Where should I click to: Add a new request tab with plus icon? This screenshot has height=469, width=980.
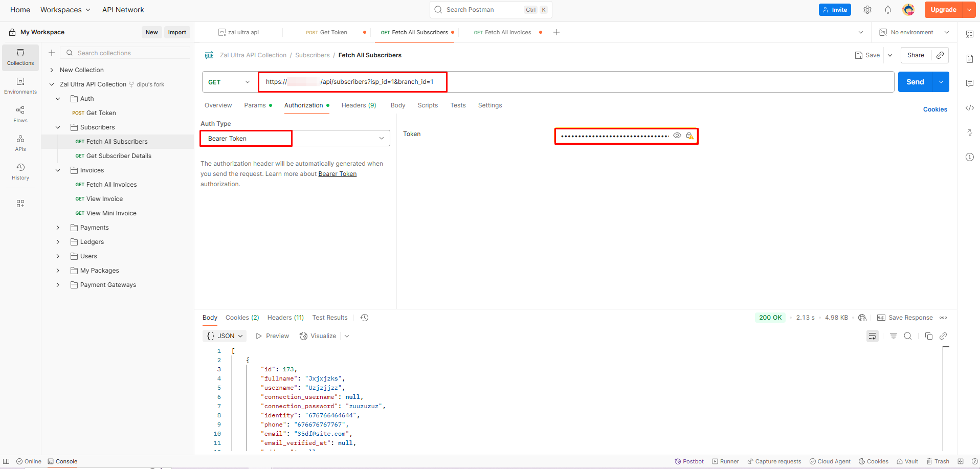pos(556,32)
